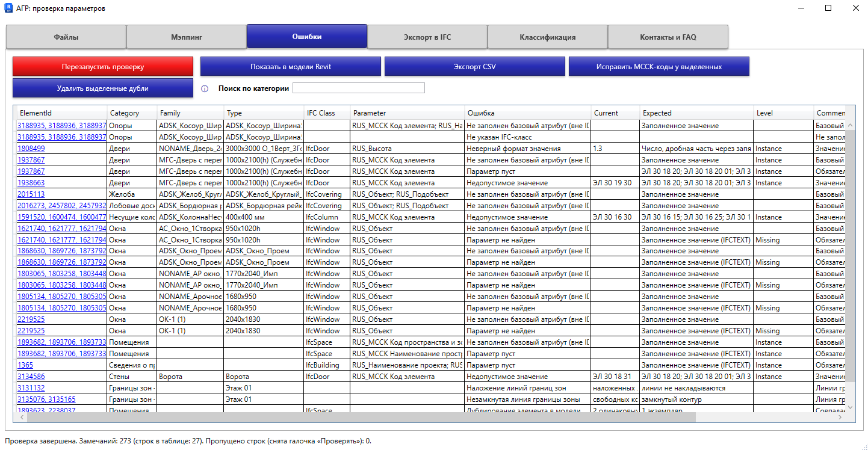Click the Экспорт CSV button
The width and height of the screenshot is (868, 450).
coord(475,66)
